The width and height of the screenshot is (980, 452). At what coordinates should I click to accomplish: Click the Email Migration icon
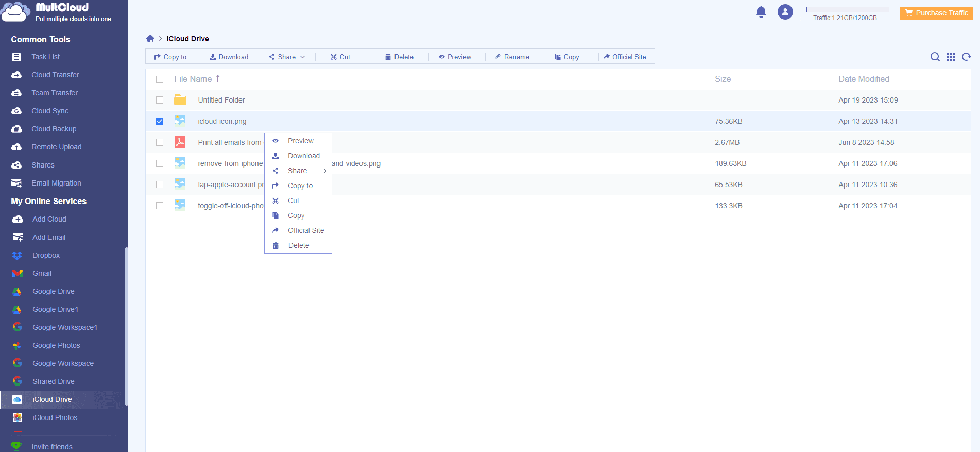(16, 183)
